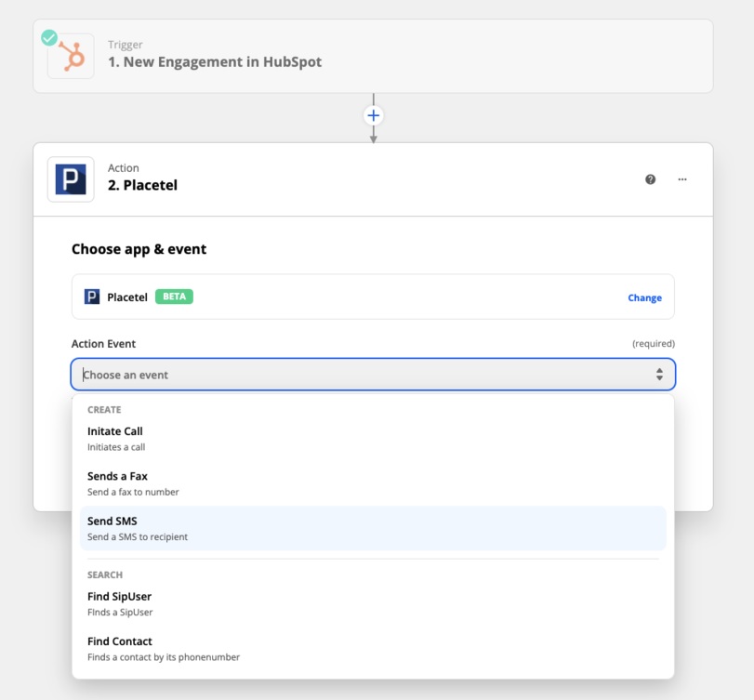Click the CREATE section label in dropdown
This screenshot has width=754, height=700.
104,410
